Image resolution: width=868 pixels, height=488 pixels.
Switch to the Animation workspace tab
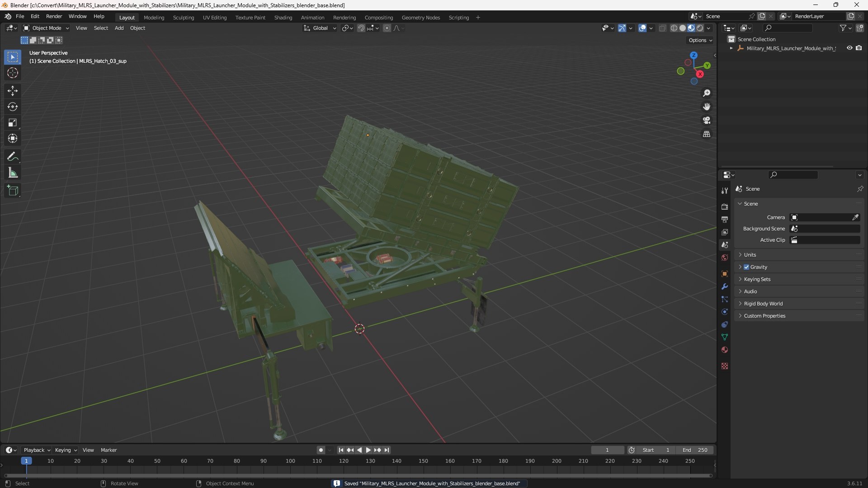(x=312, y=18)
